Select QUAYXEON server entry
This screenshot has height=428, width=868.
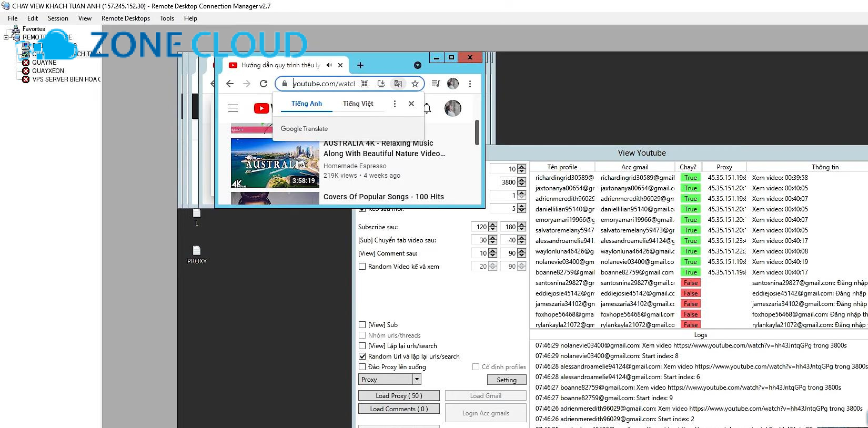48,71
